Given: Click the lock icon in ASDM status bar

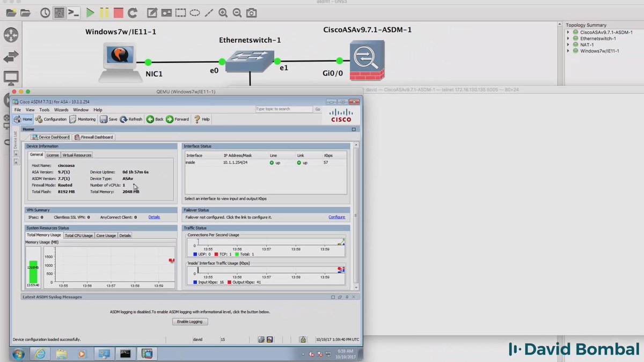Looking at the screenshot, I should pyautogui.click(x=303, y=339).
